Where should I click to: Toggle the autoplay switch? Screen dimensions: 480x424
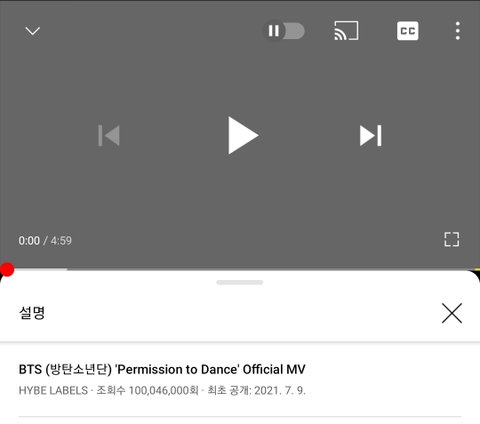pos(284,31)
